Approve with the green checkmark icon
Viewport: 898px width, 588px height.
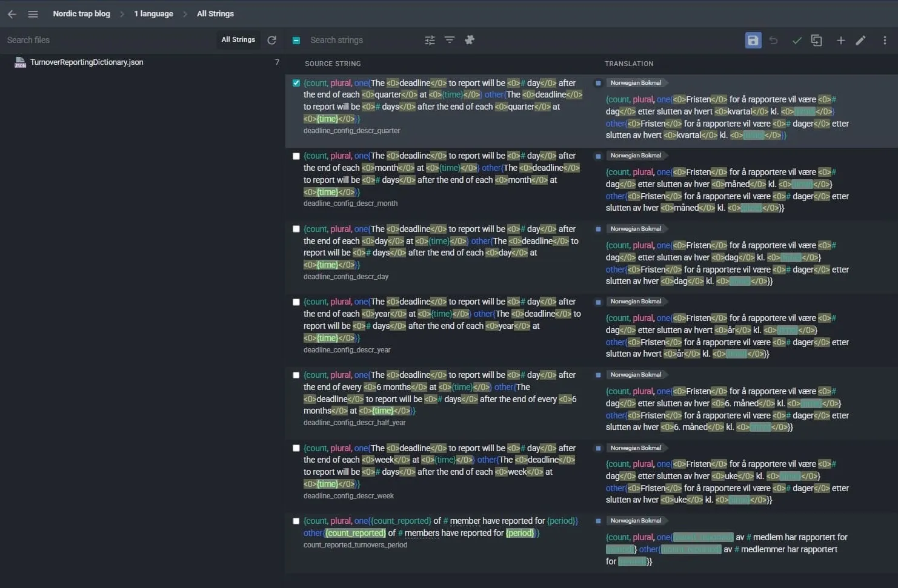797,41
